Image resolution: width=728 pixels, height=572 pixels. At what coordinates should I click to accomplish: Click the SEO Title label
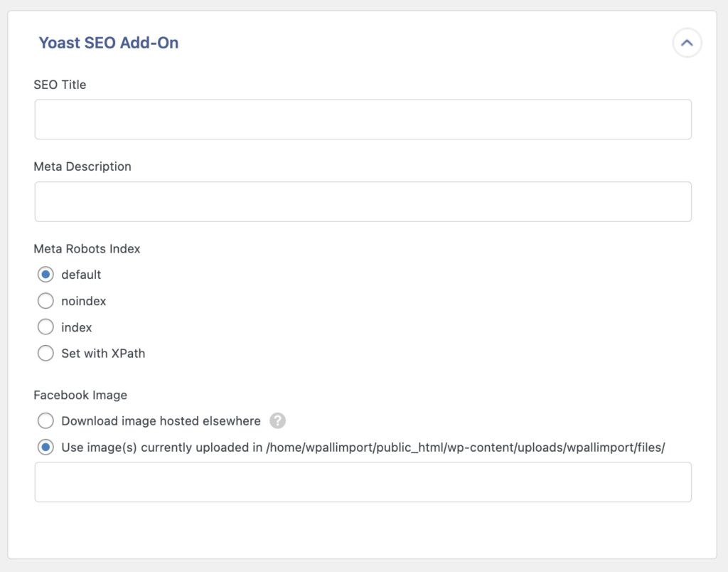pos(60,85)
